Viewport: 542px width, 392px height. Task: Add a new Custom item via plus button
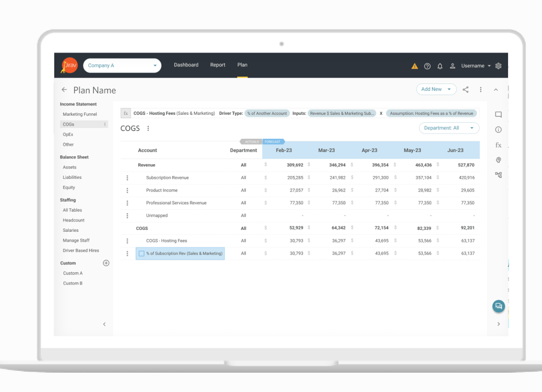(x=106, y=263)
